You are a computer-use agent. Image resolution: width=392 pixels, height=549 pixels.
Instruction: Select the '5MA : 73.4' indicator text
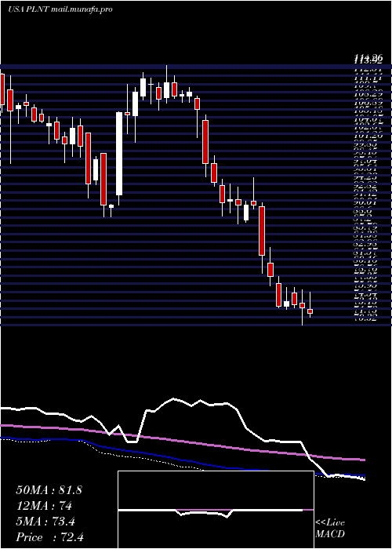coord(45,522)
